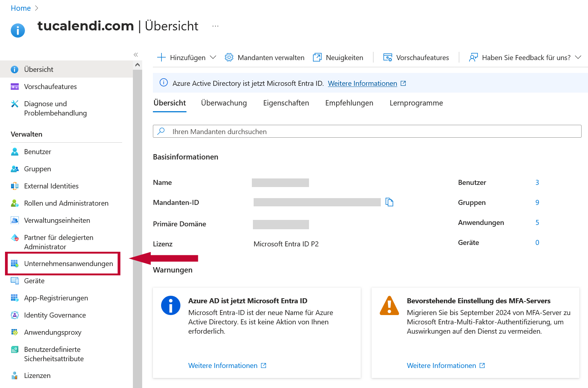
Task: Click the gear icon for Mandanten verwalten
Action: 229,57
